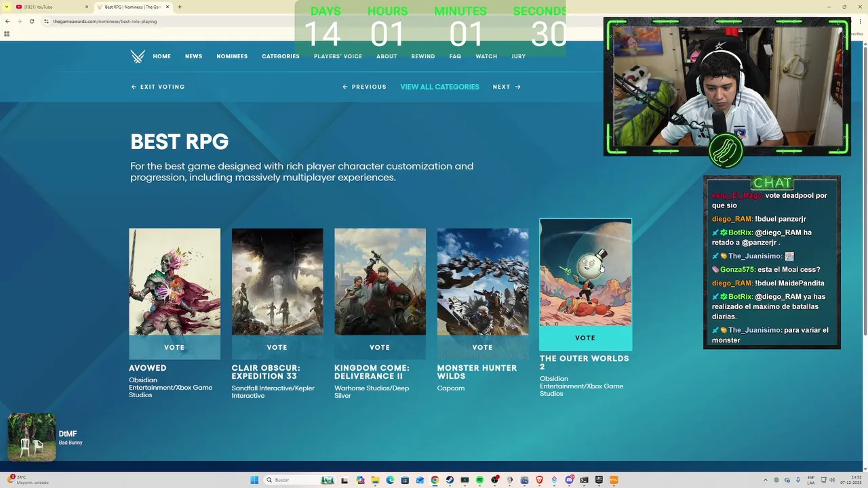Open the browser apps grid icon
The height and width of the screenshot is (488, 868).
point(7,33)
